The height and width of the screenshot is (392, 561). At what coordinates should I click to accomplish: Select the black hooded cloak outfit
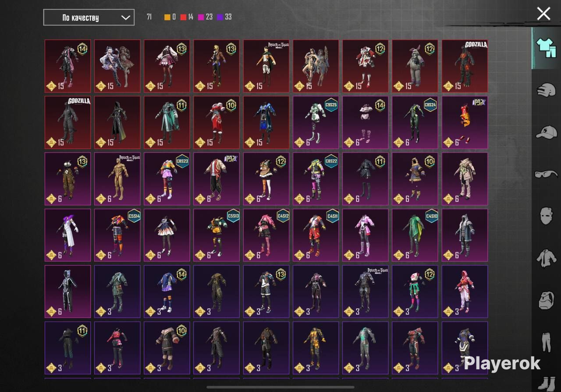[x=117, y=123]
